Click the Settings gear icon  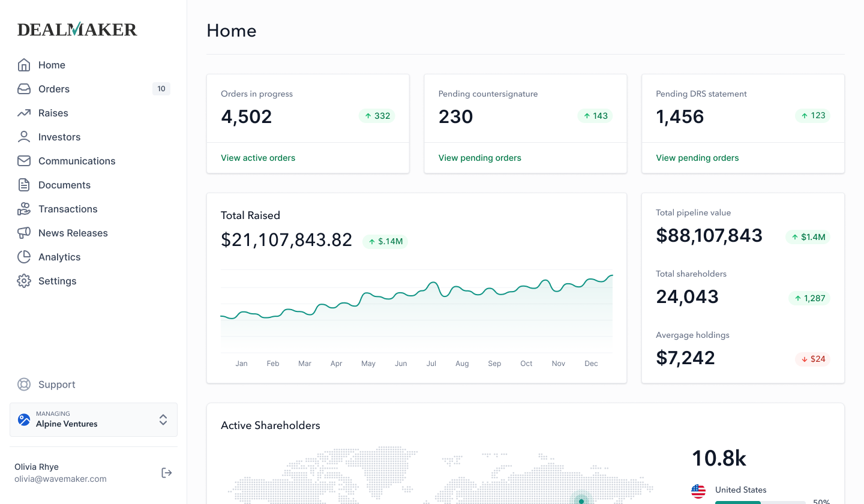click(24, 281)
